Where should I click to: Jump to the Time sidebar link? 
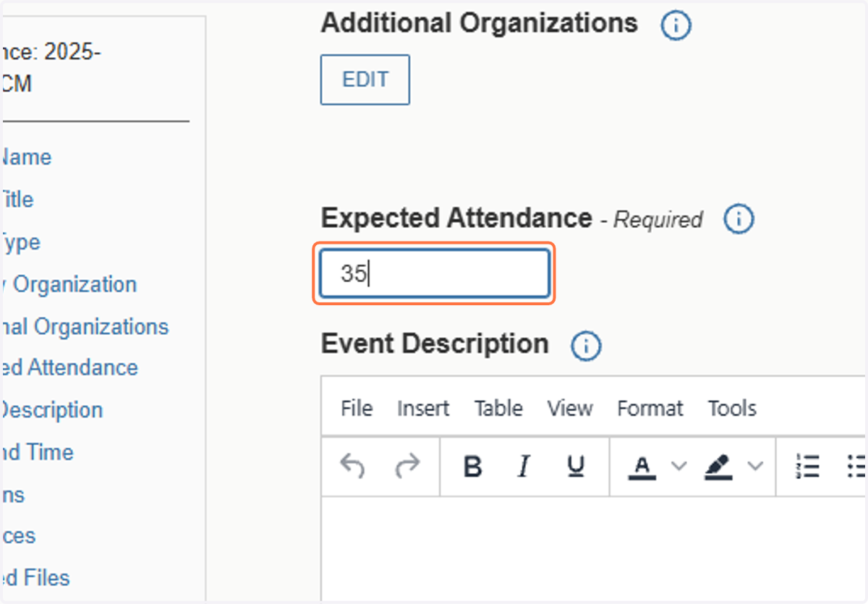[x=38, y=452]
